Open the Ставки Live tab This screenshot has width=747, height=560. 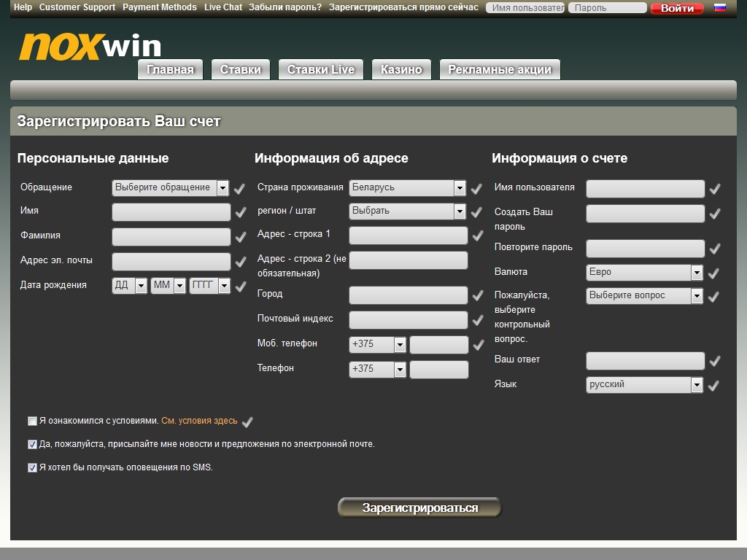tap(321, 70)
